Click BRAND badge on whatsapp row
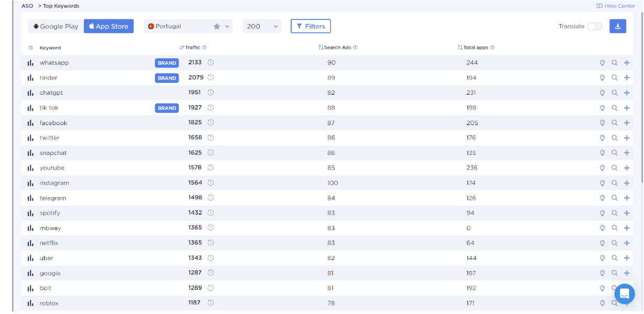This screenshot has height=314, width=644. pos(167,63)
